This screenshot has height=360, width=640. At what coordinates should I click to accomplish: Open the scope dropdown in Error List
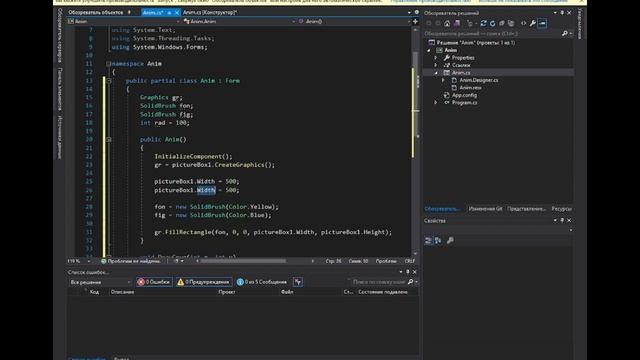[100, 282]
